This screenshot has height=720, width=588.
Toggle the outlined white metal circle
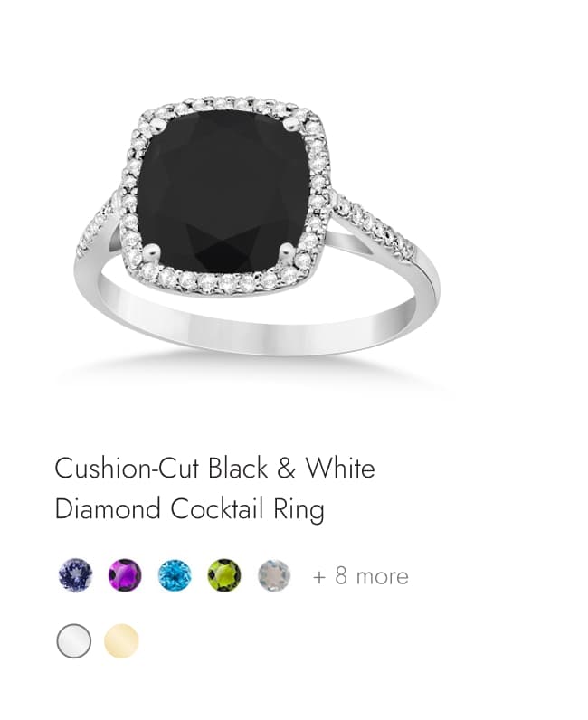pos(74,640)
